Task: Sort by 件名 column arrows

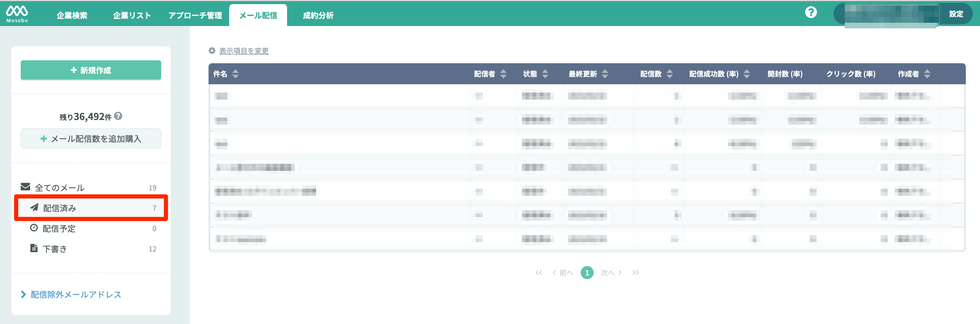Action: pos(235,74)
